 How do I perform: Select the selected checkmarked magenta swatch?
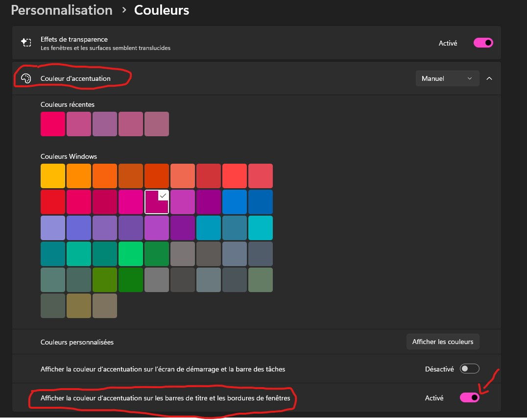(157, 202)
